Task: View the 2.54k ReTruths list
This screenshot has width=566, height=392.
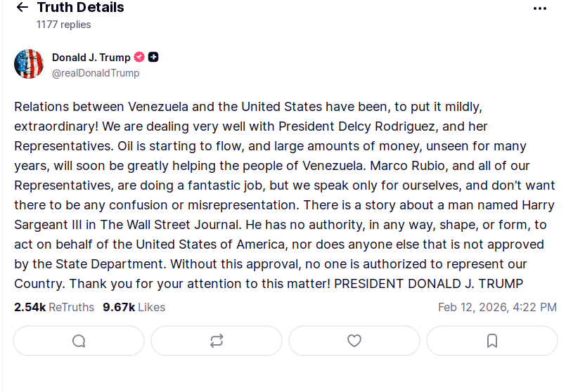Action: tap(54, 307)
